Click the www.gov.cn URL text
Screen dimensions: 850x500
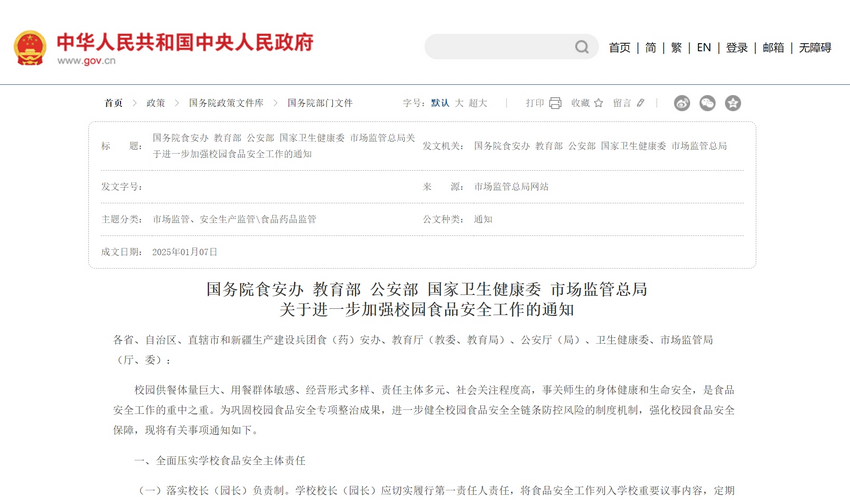86,61
